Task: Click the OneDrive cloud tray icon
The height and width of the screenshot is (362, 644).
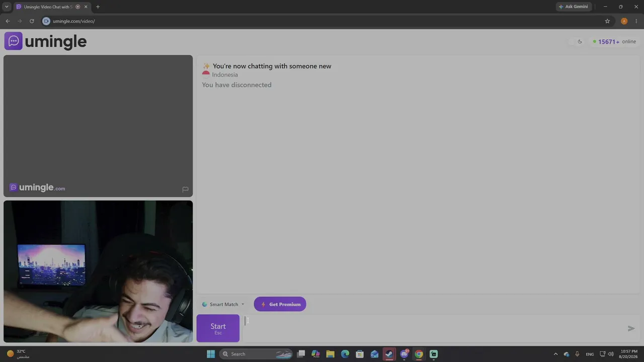Action: (x=567, y=354)
